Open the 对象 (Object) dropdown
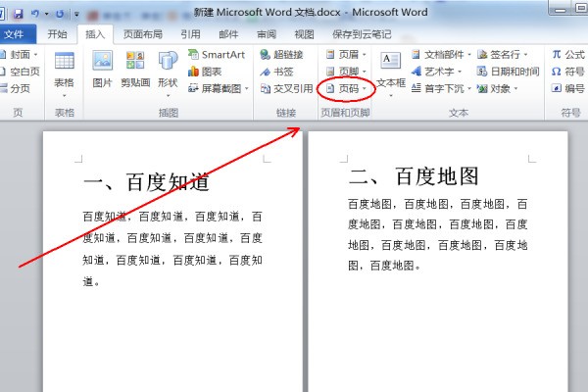Screen dimensions: 588x392 [x=497, y=88]
